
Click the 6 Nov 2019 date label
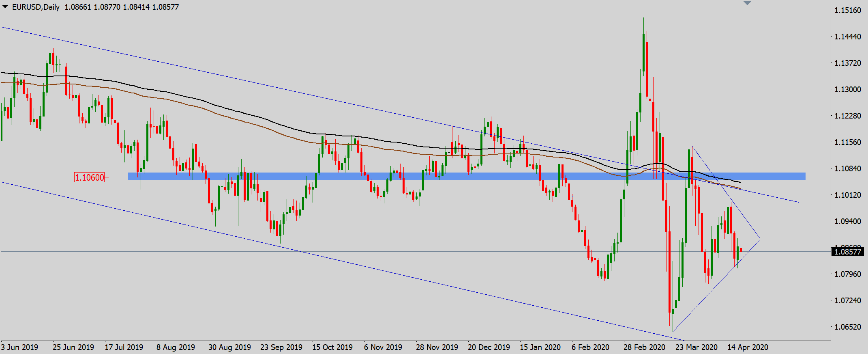click(x=383, y=348)
